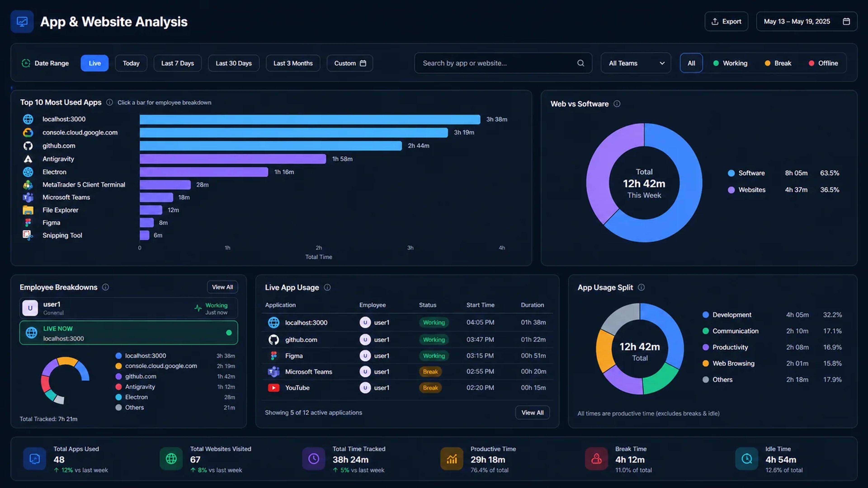Click the Productive Time chart icon

452,458
